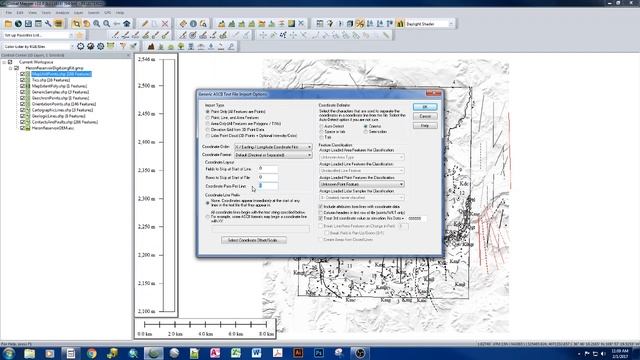Click the Lidar filter funnel icon

coord(122,47)
